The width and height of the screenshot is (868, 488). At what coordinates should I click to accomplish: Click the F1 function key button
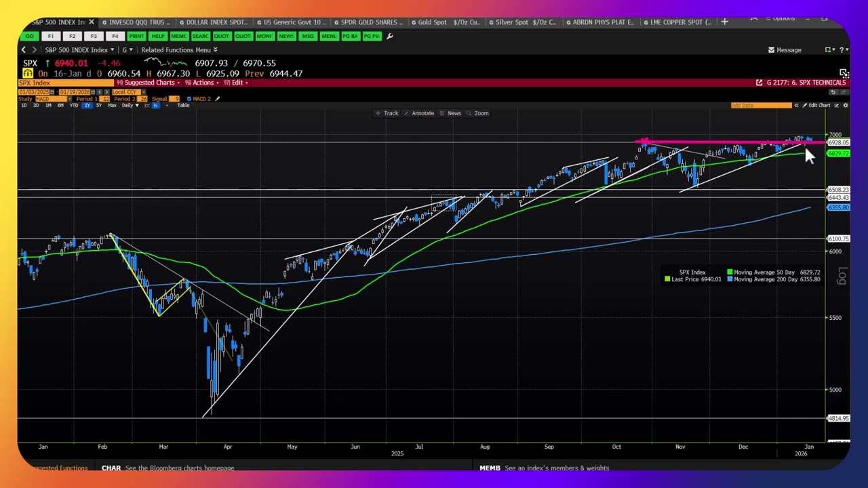[51, 36]
